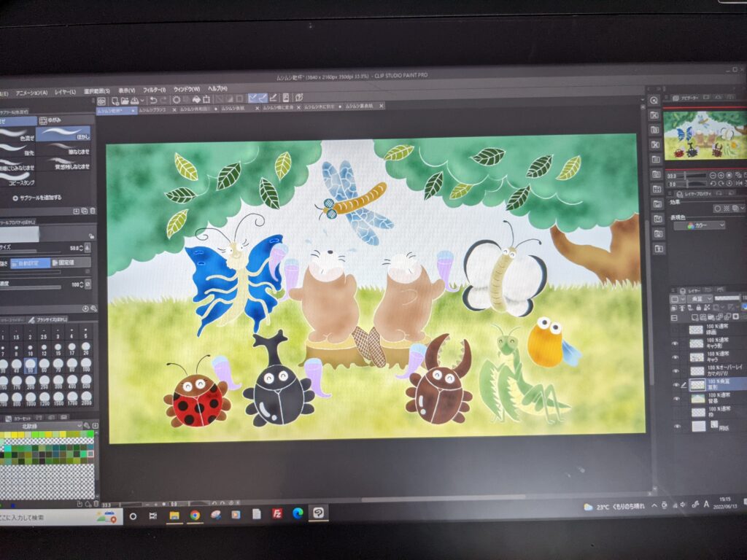This screenshot has width=747, height=560.
Task: Toggle Snap to Ruler button
Action: 252,98
